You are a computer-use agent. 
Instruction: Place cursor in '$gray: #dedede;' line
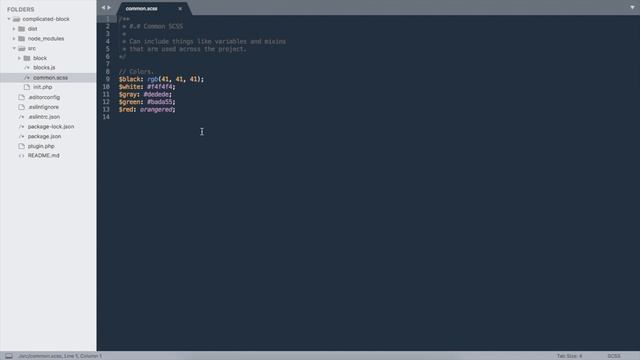[145, 94]
